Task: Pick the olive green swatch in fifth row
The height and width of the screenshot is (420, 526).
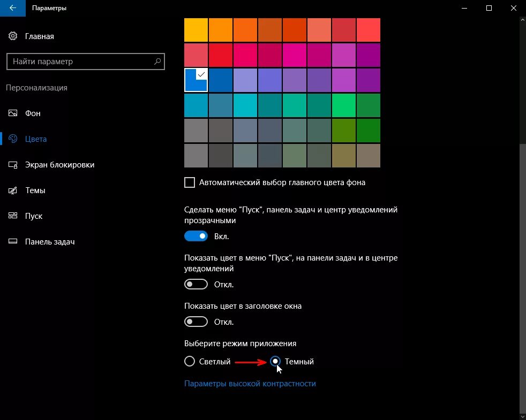Action: tap(344, 131)
